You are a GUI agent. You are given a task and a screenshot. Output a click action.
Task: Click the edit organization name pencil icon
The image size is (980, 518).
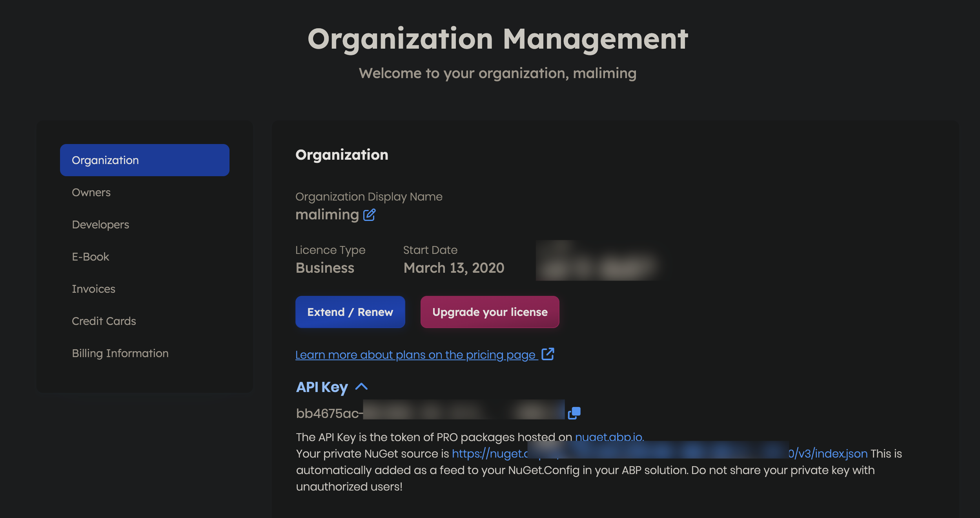click(369, 215)
